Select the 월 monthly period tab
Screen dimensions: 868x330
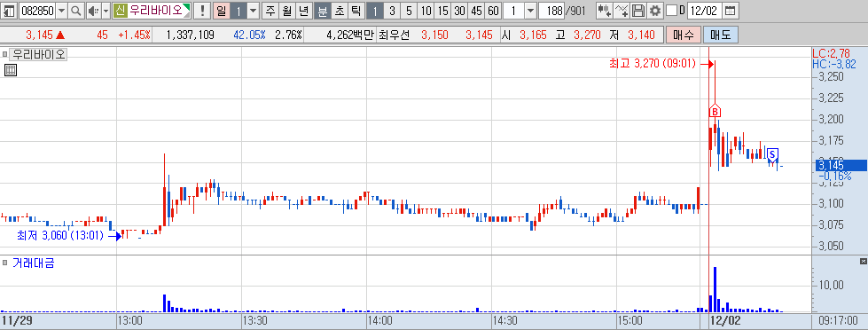point(286,11)
